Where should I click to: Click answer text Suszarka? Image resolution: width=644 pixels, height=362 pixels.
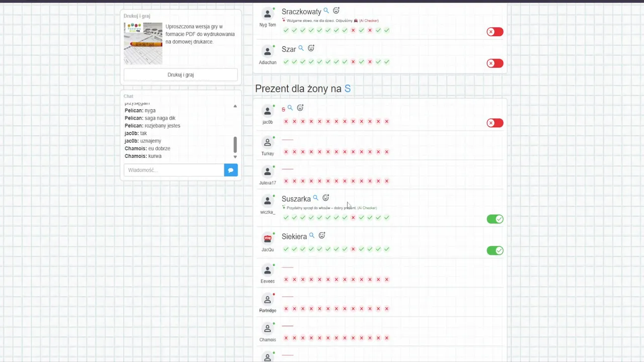[296, 199]
